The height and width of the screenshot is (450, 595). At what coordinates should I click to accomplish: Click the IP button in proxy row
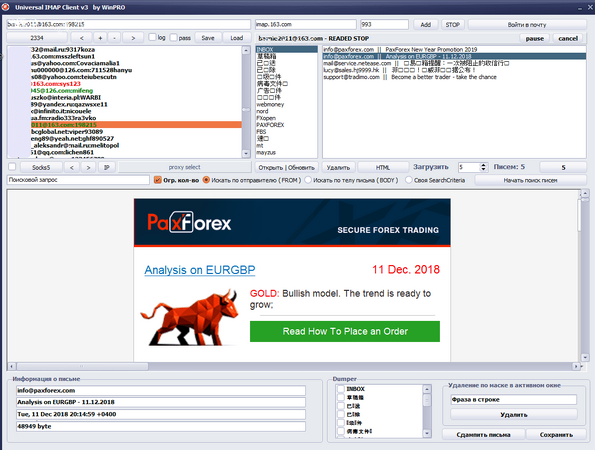tap(107, 167)
